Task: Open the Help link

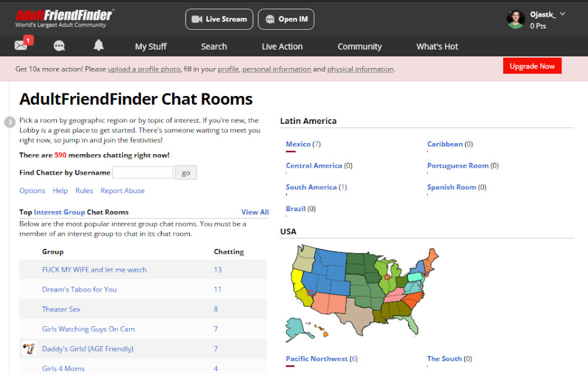Action: 60,191
